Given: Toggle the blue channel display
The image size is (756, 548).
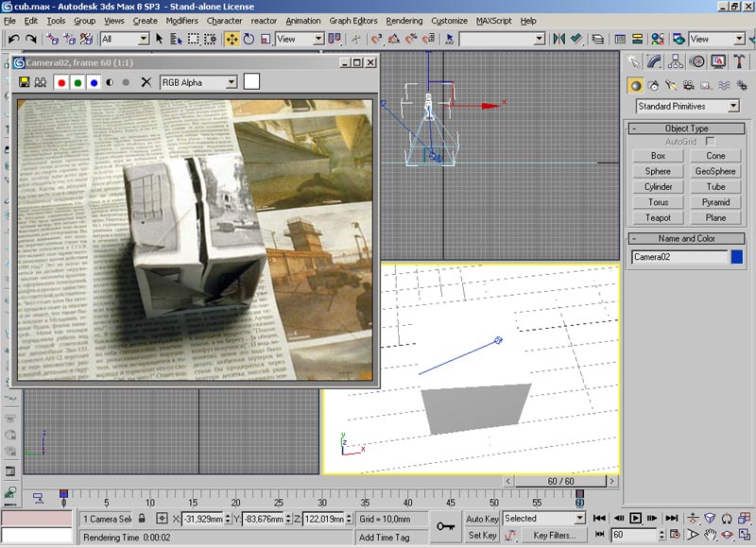Looking at the screenshot, I should point(94,82).
